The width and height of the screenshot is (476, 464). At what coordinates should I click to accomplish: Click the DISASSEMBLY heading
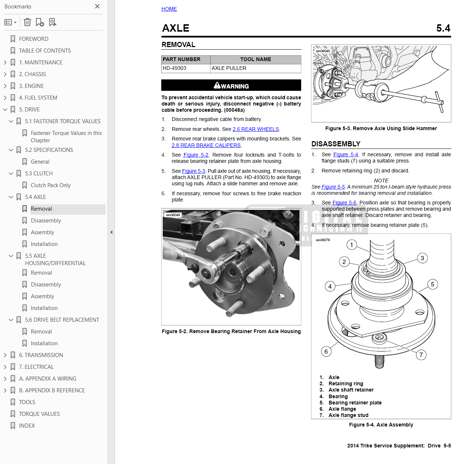click(x=336, y=144)
